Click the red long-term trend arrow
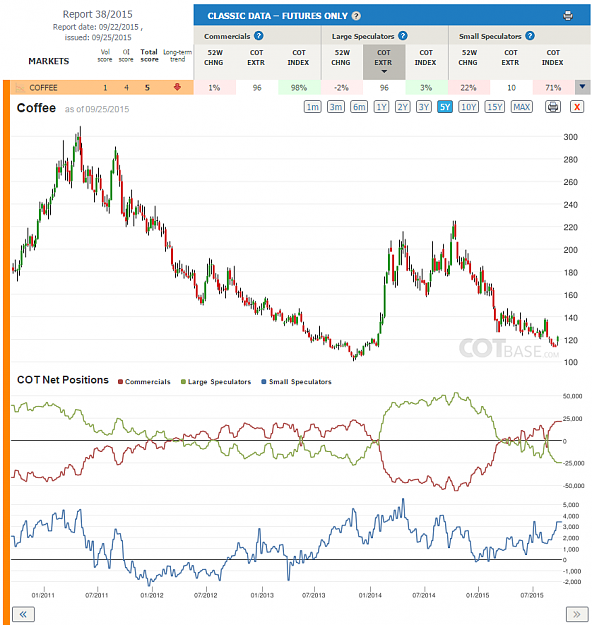592x625 pixels. click(177, 87)
